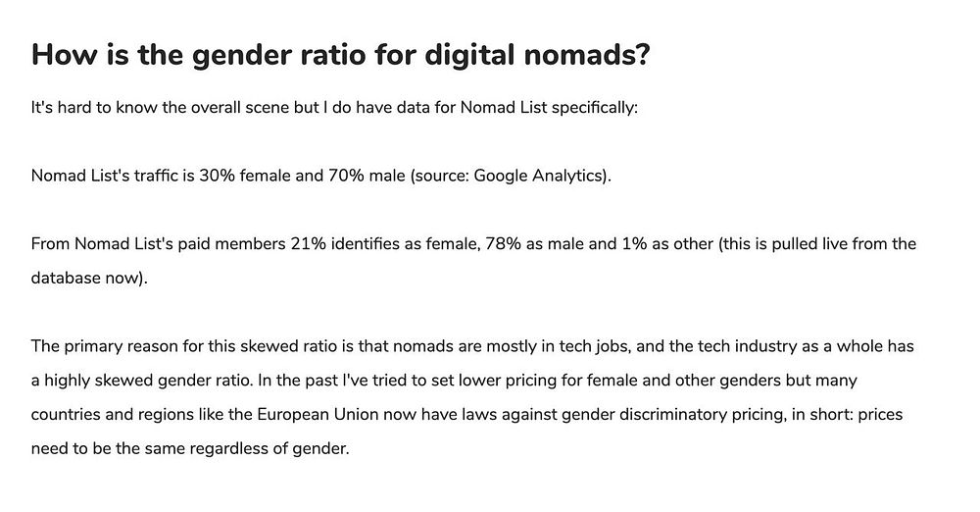The width and height of the screenshot is (980, 512).
Task: Click the heading about gender ratio
Action: [x=340, y=54]
